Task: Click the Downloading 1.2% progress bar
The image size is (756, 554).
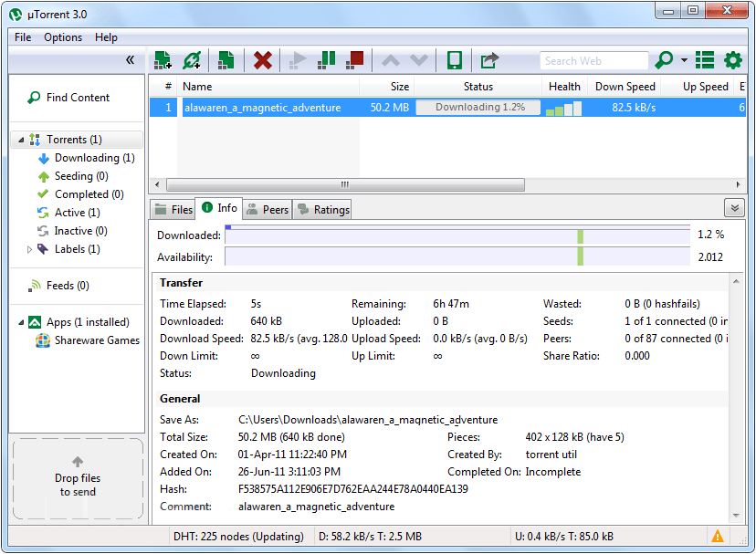Action: tap(478, 107)
